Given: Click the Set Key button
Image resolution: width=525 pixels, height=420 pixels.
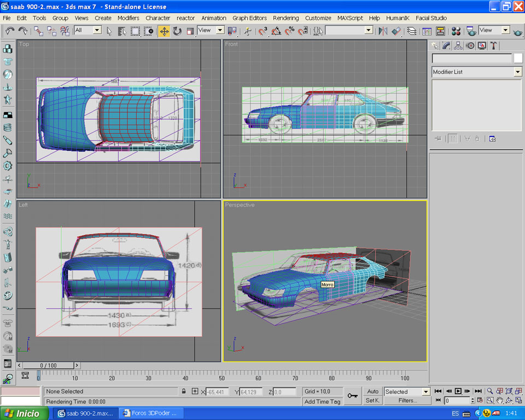Looking at the screenshot, I should (x=372, y=400).
